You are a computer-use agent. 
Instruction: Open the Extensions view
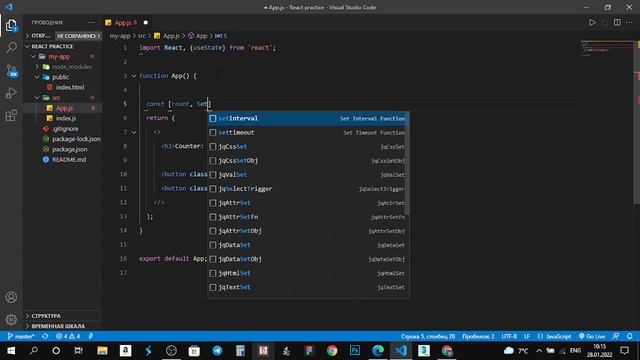[11, 116]
